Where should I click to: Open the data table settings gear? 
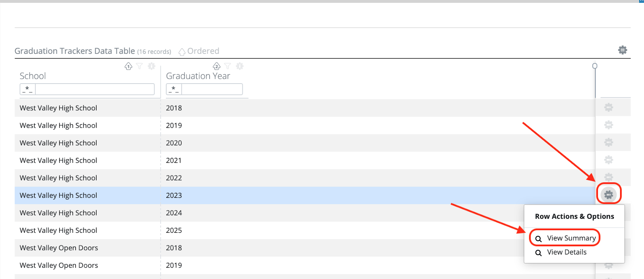click(622, 50)
